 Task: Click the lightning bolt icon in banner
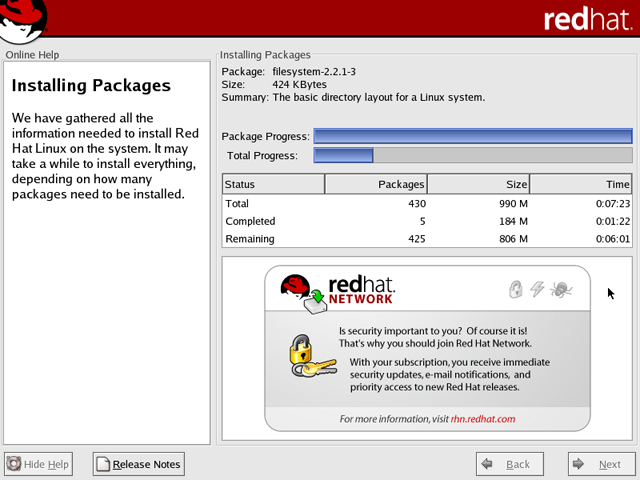537,289
